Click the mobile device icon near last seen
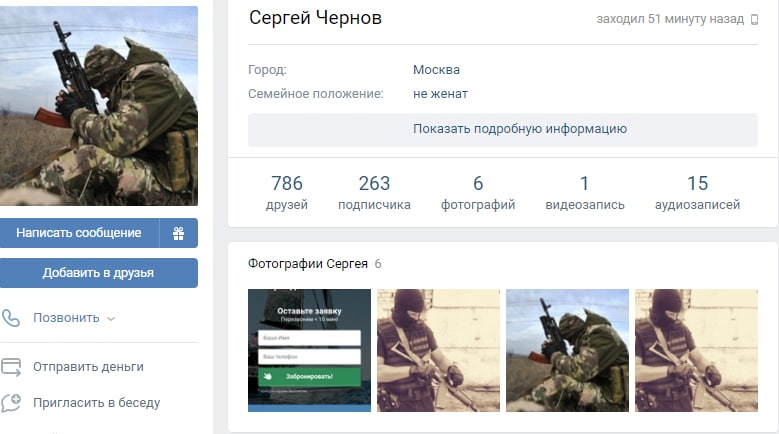The width and height of the screenshot is (779, 434). pyautogui.click(x=754, y=19)
